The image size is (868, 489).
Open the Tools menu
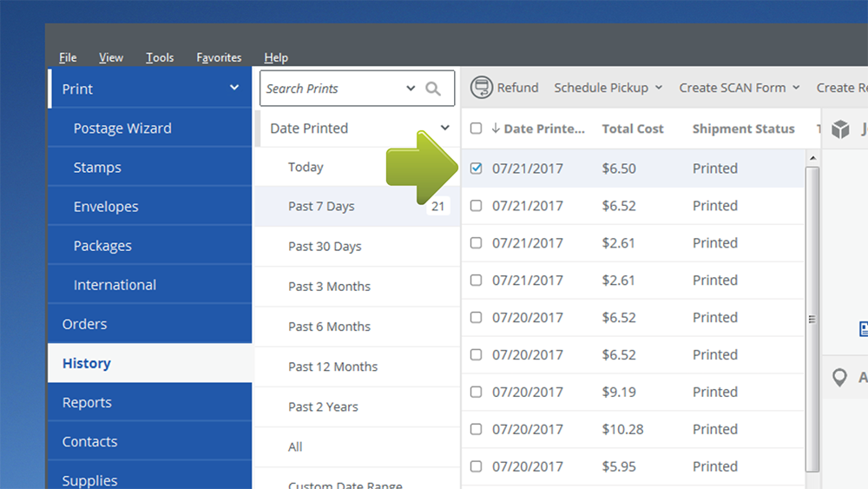(160, 57)
